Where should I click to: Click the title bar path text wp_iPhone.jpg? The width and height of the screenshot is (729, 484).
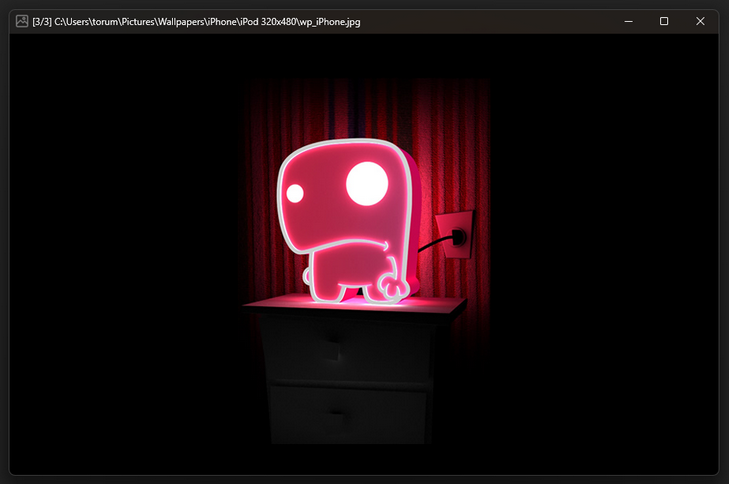point(329,22)
